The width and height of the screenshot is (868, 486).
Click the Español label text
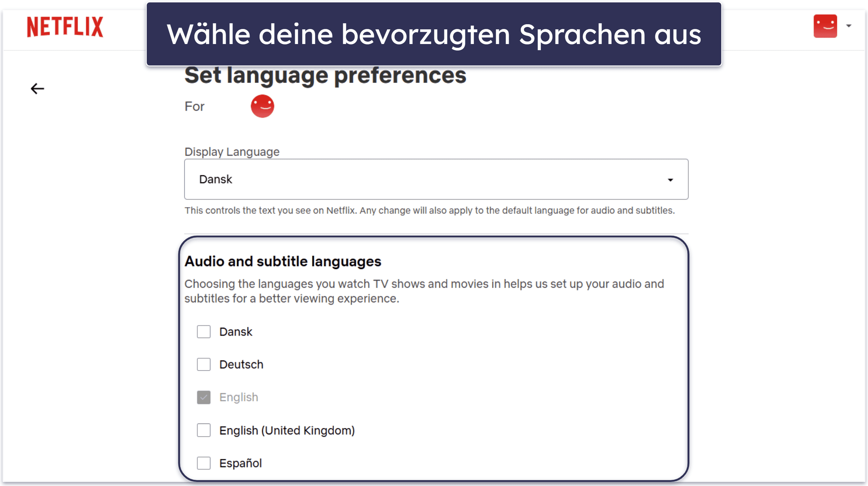(x=240, y=463)
